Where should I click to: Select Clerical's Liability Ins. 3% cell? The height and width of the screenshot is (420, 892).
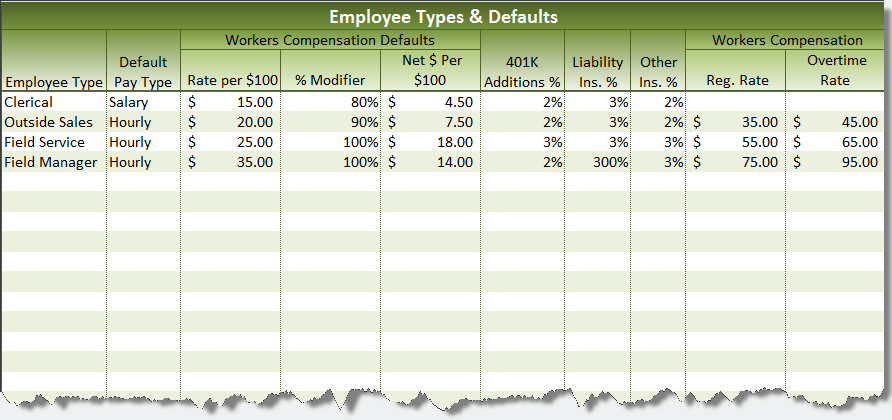point(597,102)
